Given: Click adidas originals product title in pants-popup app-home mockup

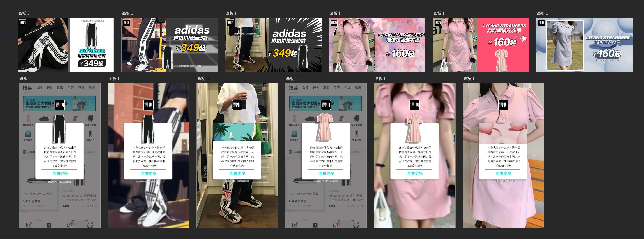Looking at the screenshot, I should (x=79, y=198).
